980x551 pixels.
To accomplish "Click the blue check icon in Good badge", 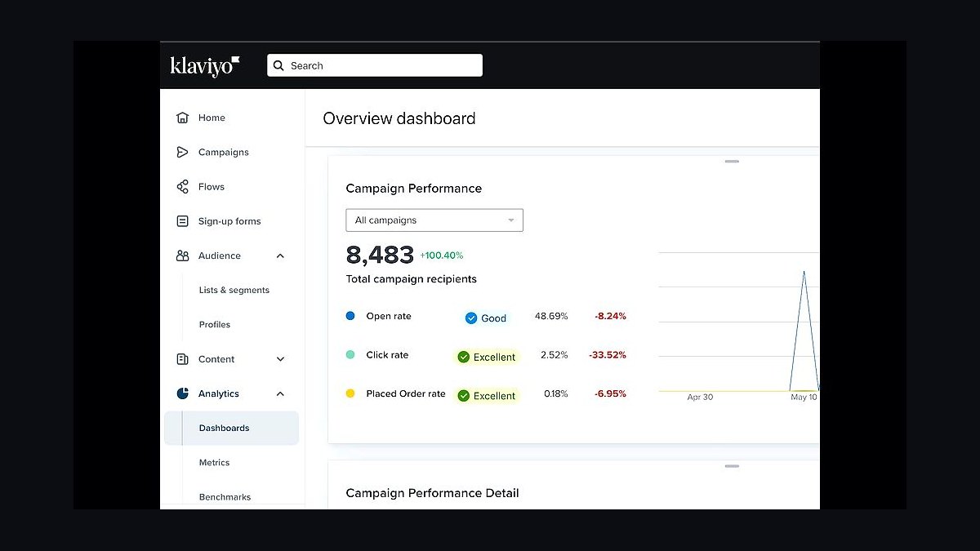I will pyautogui.click(x=471, y=318).
